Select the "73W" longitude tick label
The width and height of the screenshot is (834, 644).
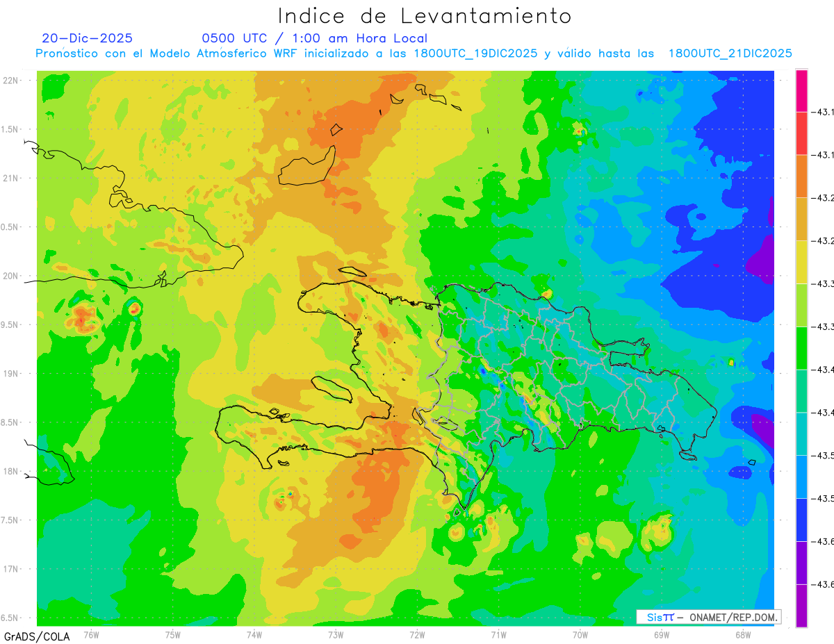pos(336,635)
